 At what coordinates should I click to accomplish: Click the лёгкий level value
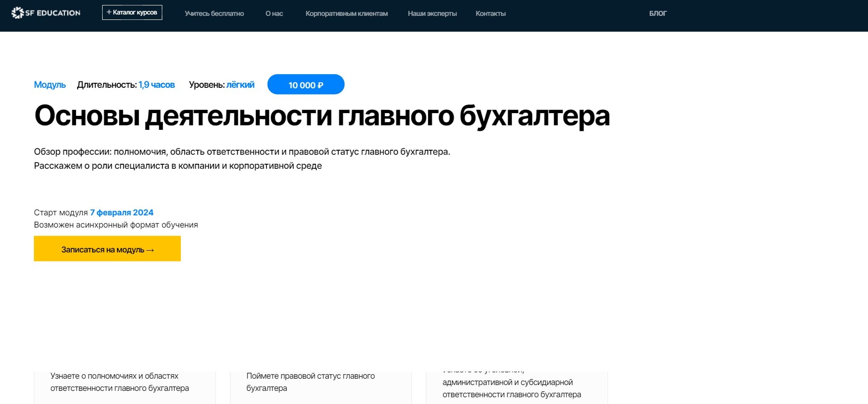click(x=240, y=85)
